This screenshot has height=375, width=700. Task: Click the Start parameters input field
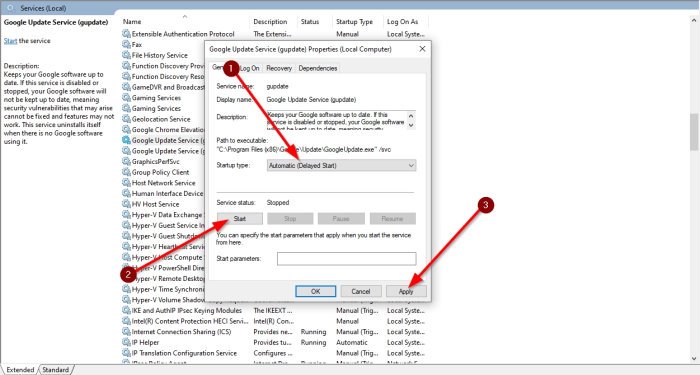click(346, 258)
